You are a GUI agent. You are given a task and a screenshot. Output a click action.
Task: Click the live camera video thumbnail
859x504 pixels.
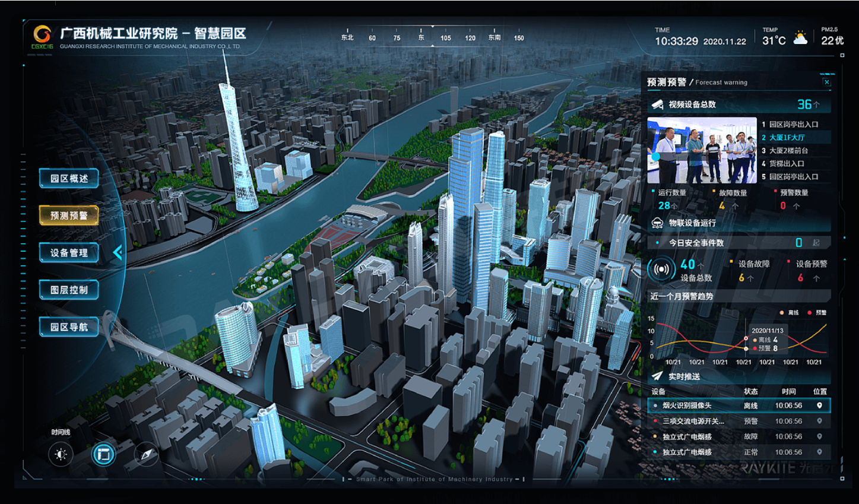(702, 151)
